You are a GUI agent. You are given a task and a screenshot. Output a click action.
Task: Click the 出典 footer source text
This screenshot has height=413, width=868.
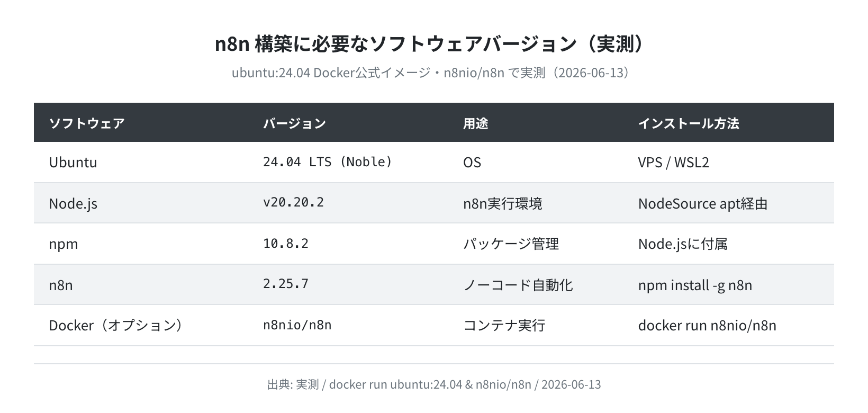tap(434, 384)
